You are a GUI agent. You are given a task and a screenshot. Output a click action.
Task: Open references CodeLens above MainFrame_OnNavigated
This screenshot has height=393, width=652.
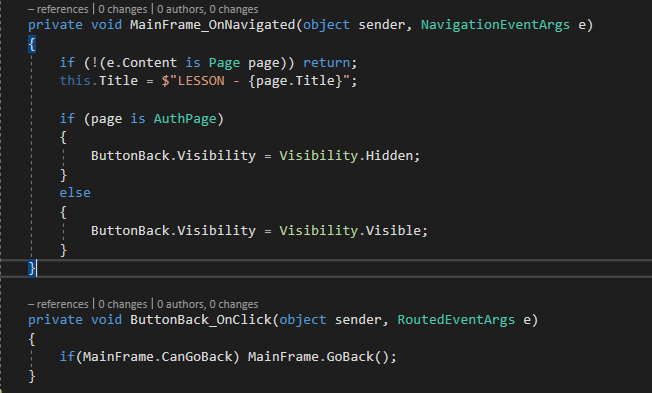[58, 9]
